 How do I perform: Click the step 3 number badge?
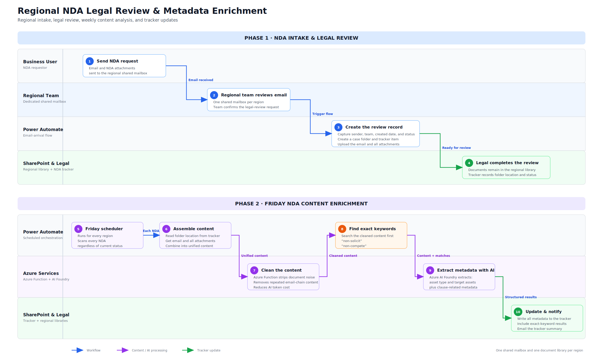338,127
